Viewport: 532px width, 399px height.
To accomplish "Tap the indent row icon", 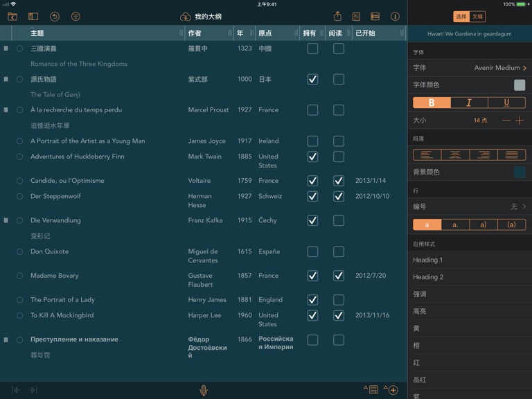I will 33,390.
